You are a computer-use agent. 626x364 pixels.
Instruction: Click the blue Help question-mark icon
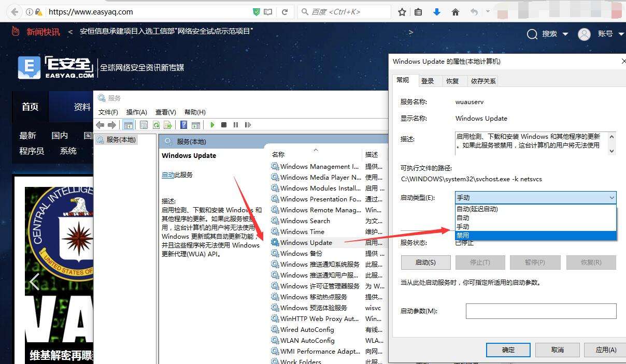coord(183,125)
